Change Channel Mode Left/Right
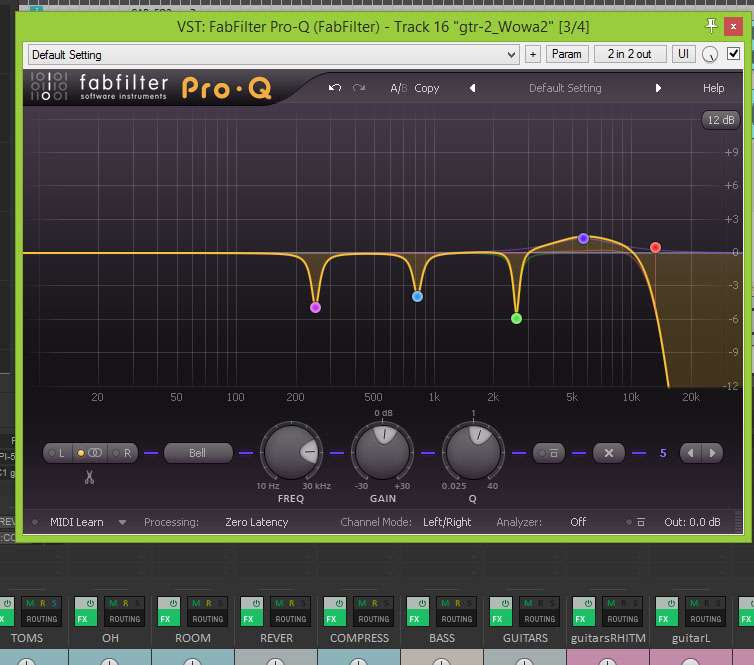The height and width of the screenshot is (665, 754). click(x=447, y=522)
